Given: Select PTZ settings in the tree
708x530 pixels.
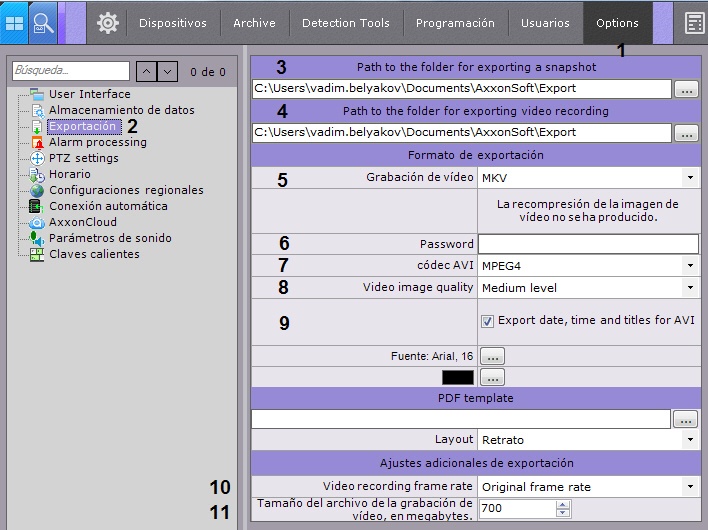Looking at the screenshot, I should tap(84, 158).
